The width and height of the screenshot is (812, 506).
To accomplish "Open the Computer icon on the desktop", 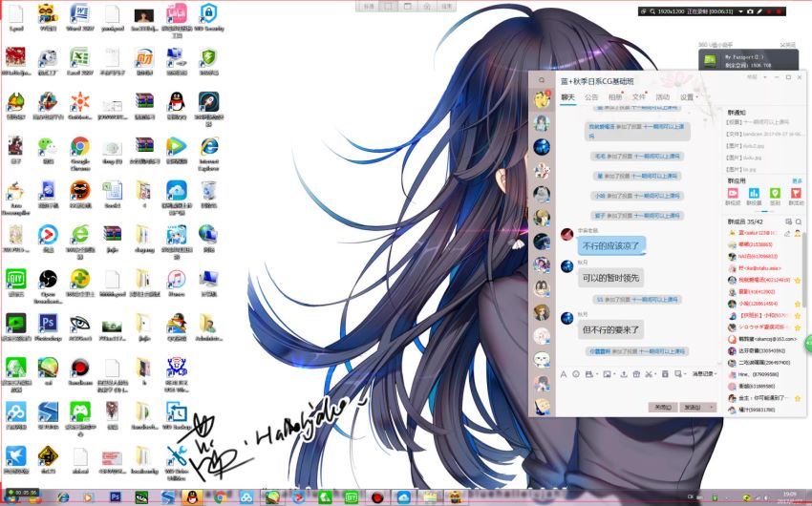I will coord(208,283).
